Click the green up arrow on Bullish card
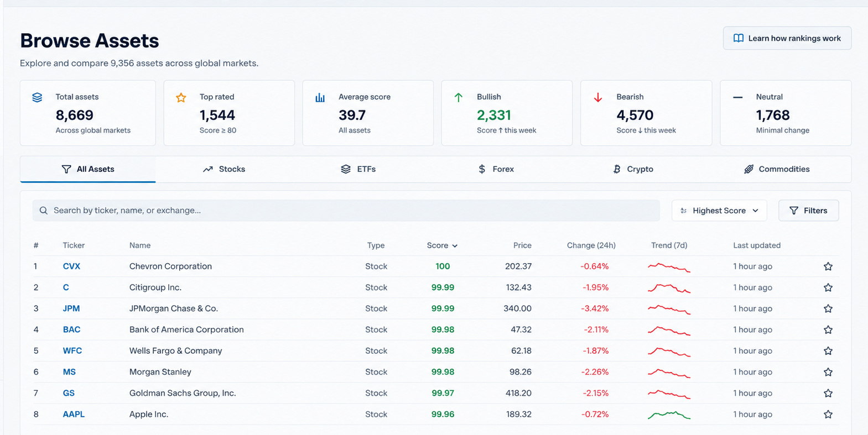Screen dimensions: 868x435 pyautogui.click(x=459, y=97)
